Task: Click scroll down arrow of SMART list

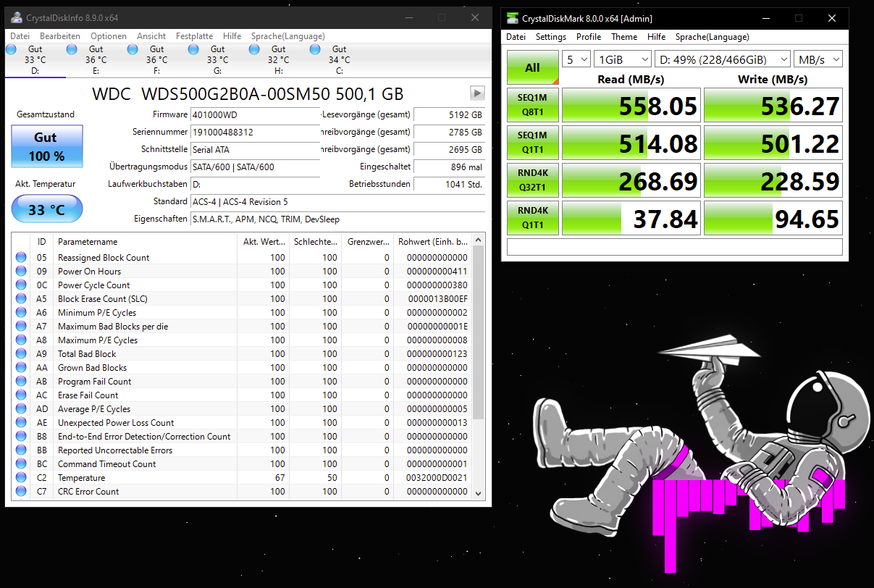Action: (478, 493)
